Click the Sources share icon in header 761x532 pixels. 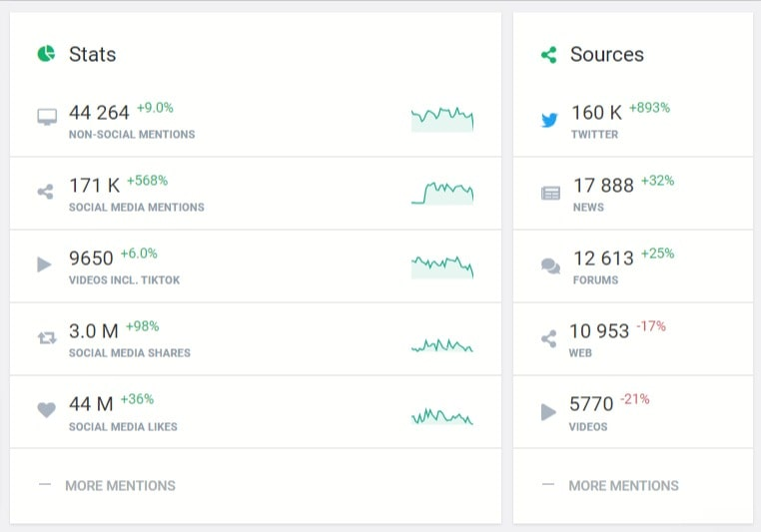(x=548, y=55)
